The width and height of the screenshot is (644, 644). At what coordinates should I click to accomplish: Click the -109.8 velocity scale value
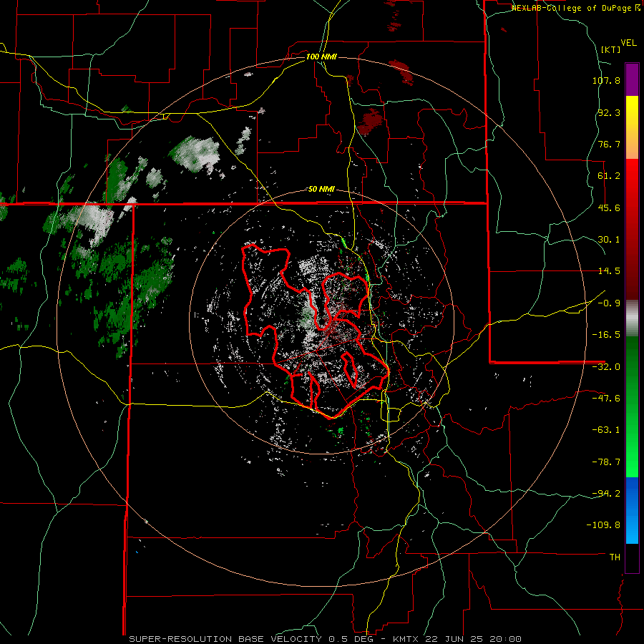(603, 525)
